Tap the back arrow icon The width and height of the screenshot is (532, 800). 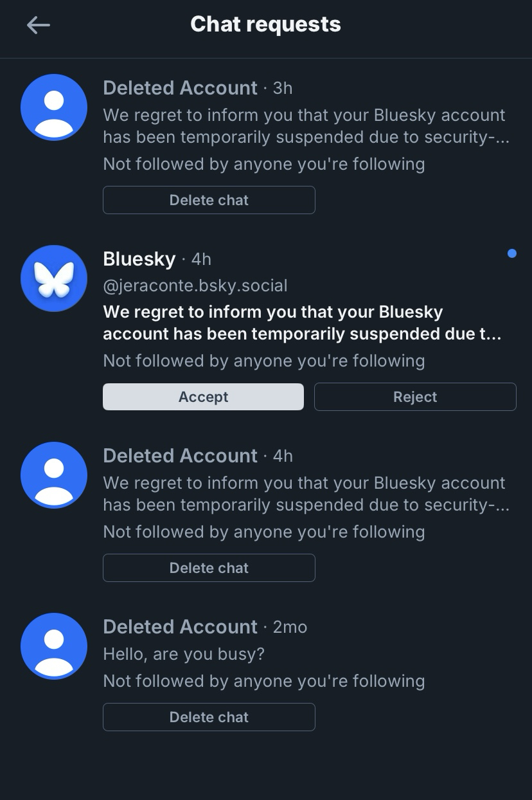39,25
